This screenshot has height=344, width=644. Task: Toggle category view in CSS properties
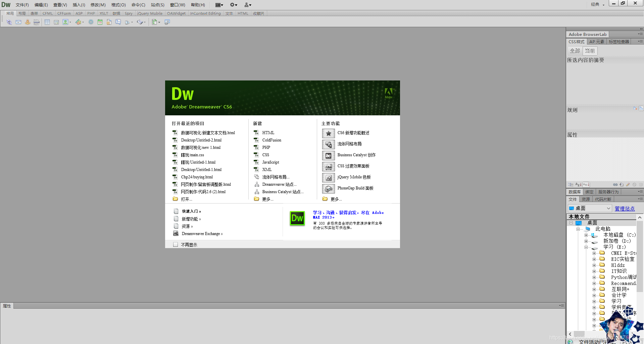point(571,185)
